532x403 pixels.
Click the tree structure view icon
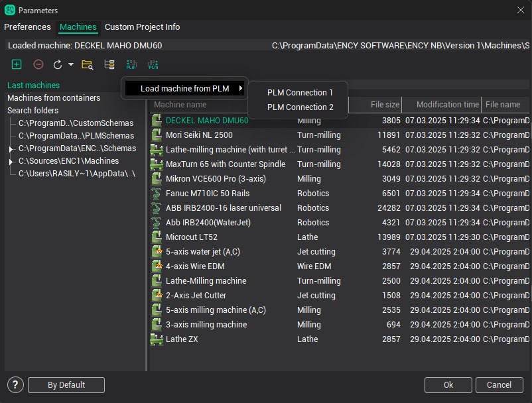[x=109, y=64]
